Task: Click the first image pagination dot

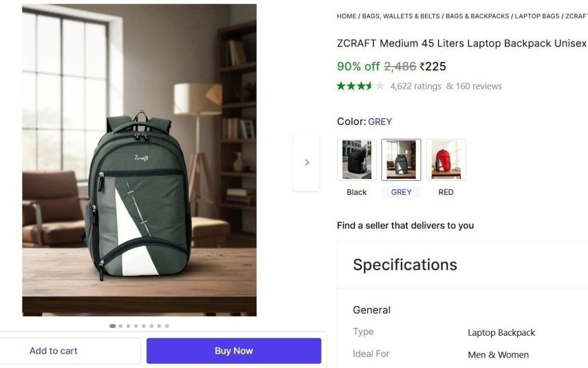Action: tap(112, 325)
